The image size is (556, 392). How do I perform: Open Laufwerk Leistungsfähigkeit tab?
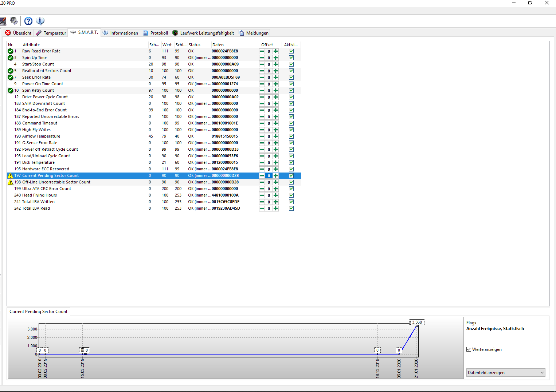[203, 33]
